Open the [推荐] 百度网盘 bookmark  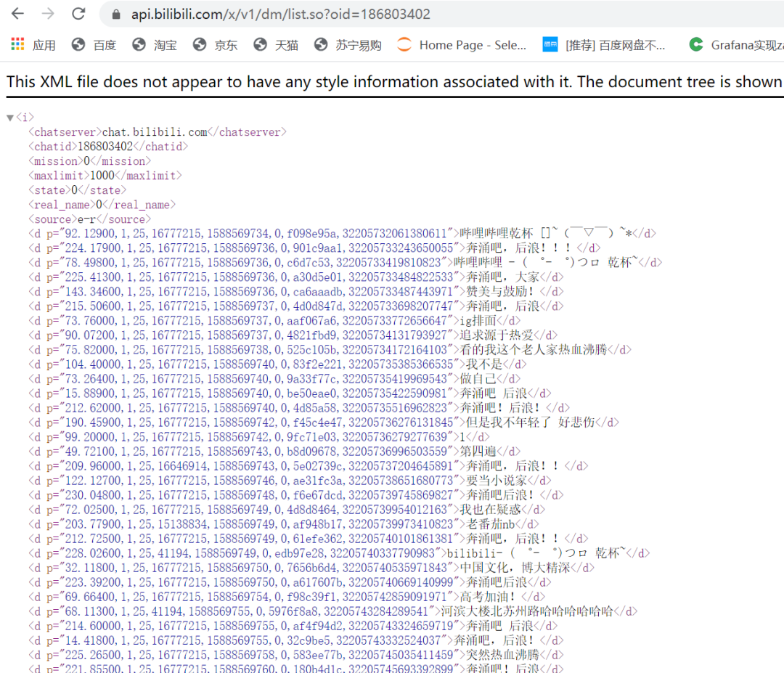[604, 45]
